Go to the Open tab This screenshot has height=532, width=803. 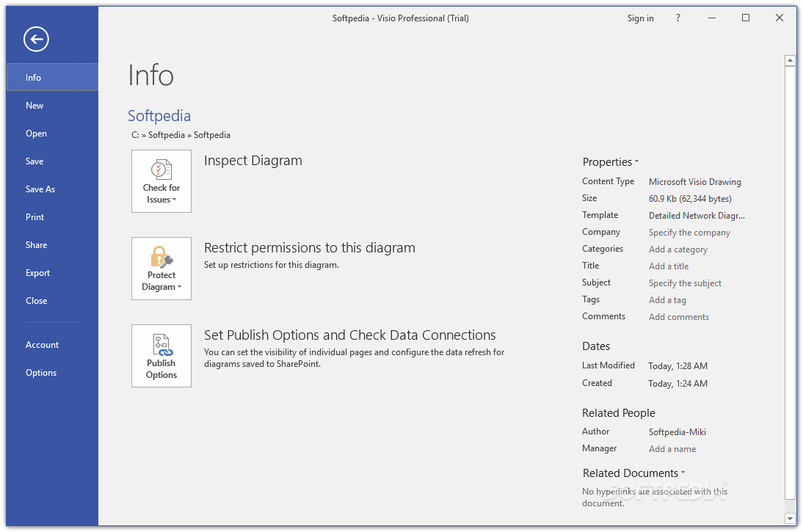[52, 133]
